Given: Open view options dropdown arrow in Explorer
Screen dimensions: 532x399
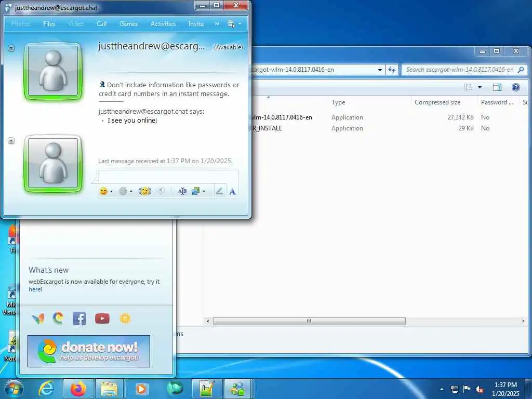Looking at the screenshot, I should [x=480, y=87].
